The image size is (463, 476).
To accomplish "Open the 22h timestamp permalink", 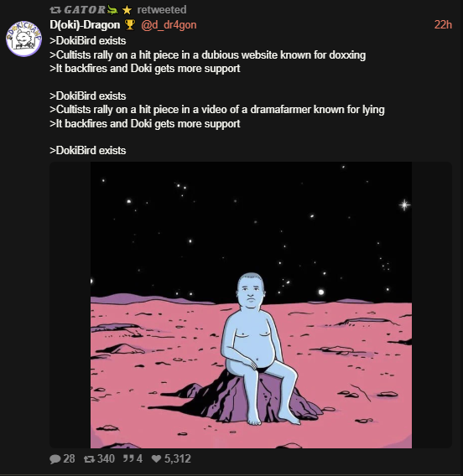I will coord(443,24).
